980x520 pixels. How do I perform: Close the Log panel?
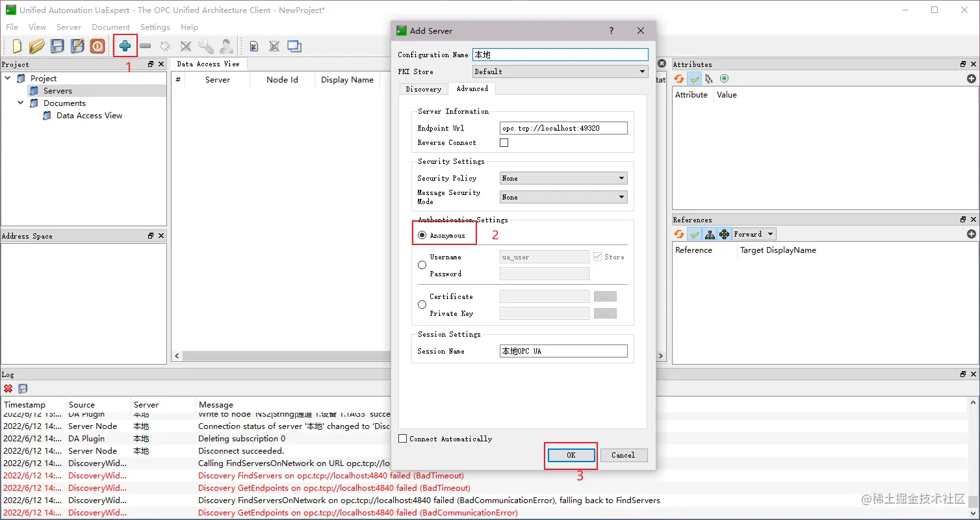pos(974,374)
